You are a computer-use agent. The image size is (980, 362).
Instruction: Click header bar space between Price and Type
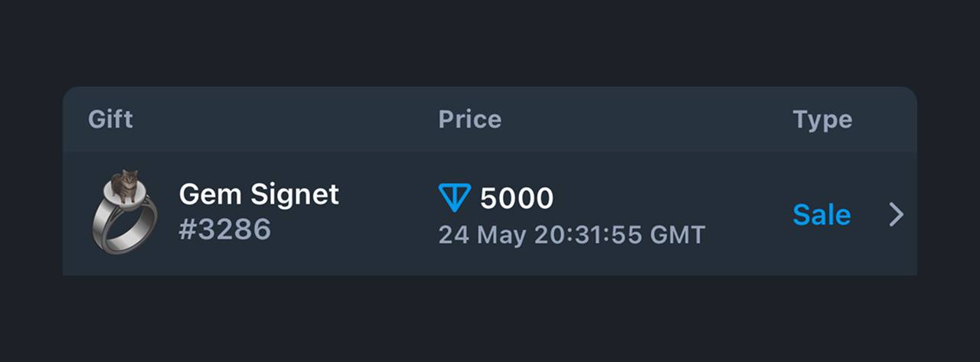(x=647, y=119)
